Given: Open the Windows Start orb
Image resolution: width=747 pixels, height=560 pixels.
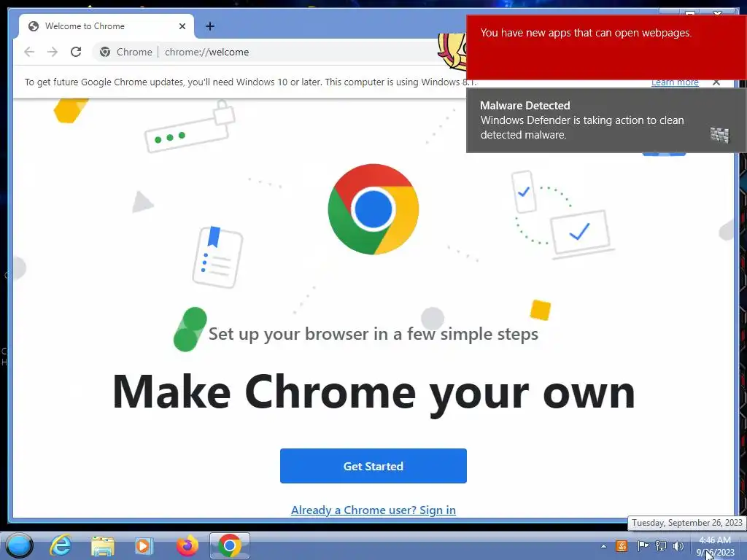Looking at the screenshot, I should (x=20, y=545).
